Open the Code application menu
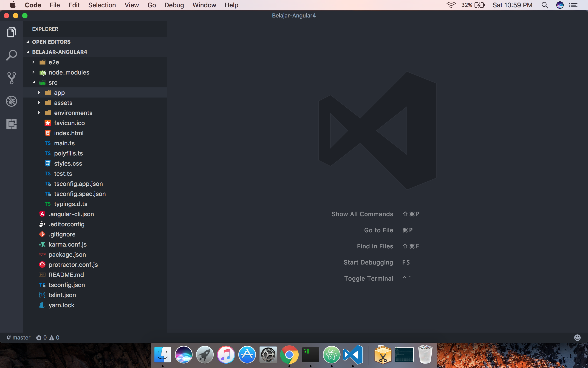 coord(33,5)
